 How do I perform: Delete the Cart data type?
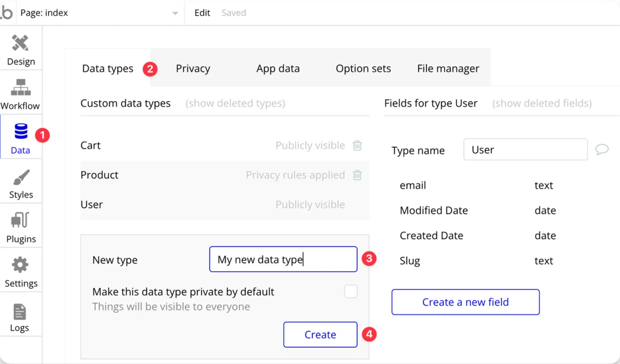click(x=357, y=145)
